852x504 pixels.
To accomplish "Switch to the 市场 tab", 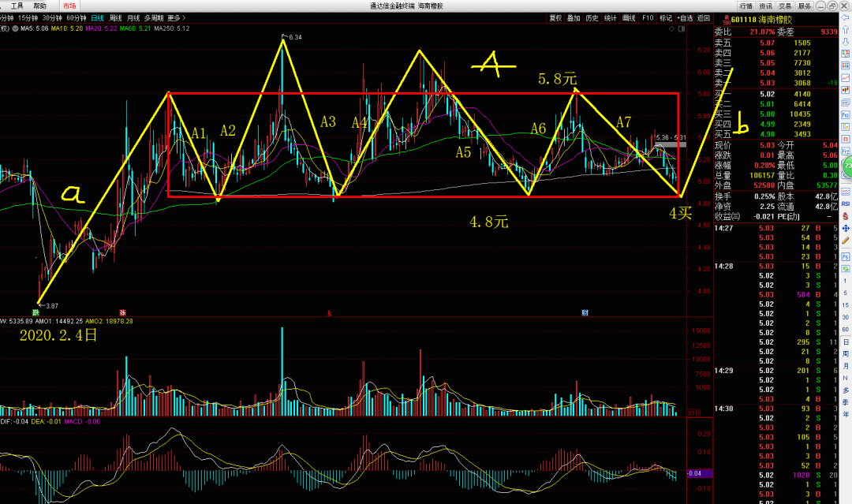I will click(x=69, y=6).
